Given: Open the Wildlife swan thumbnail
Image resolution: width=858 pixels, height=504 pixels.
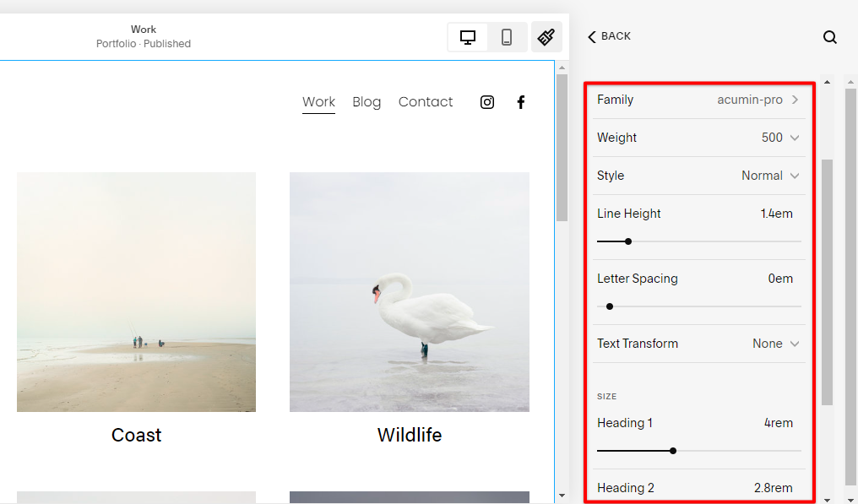Looking at the screenshot, I should 410,292.
